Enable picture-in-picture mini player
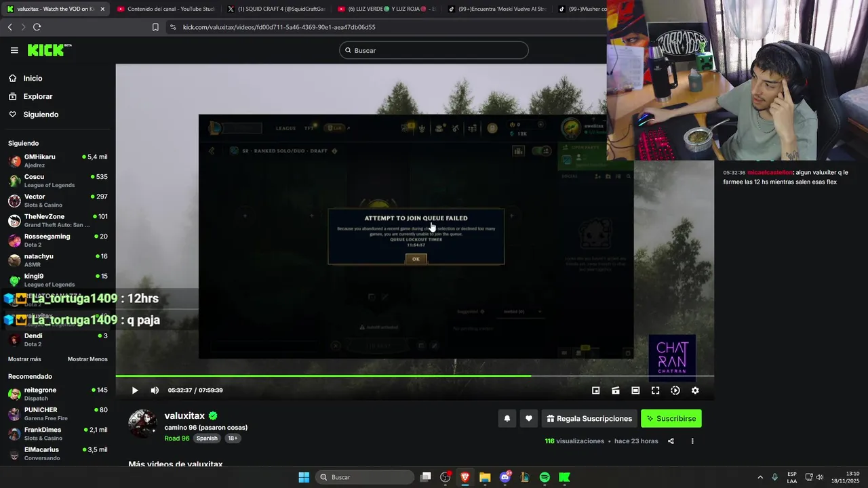Image resolution: width=868 pixels, height=488 pixels. pyautogui.click(x=595, y=390)
